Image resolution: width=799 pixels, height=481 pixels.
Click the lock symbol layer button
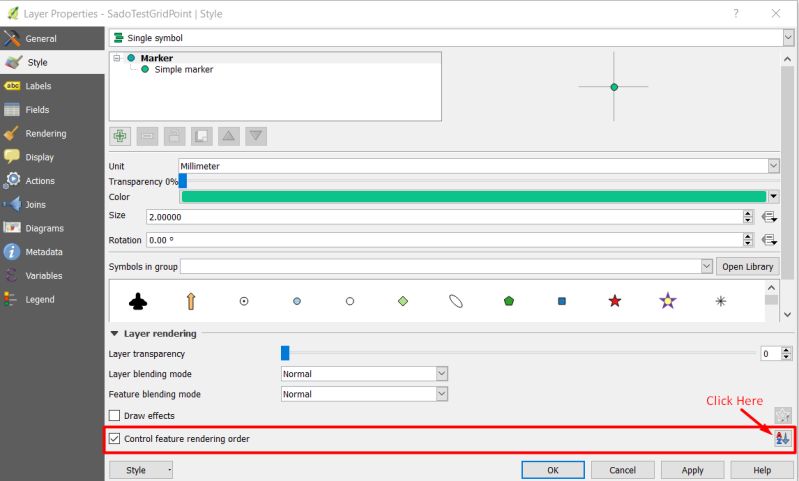174,136
